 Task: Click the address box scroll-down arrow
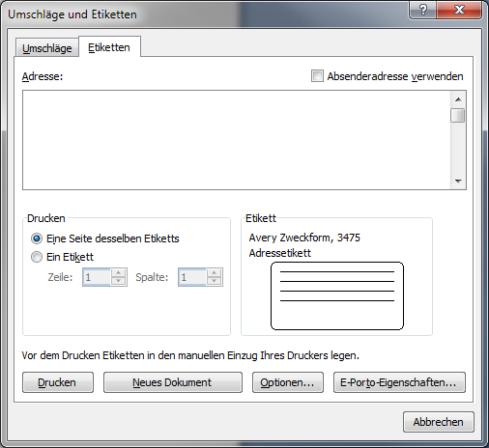click(x=458, y=182)
